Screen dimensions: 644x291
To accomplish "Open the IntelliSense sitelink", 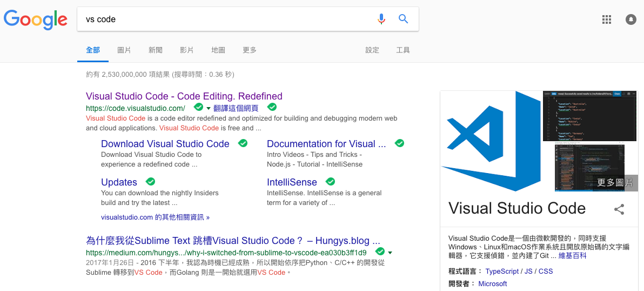I will coord(292,182).
